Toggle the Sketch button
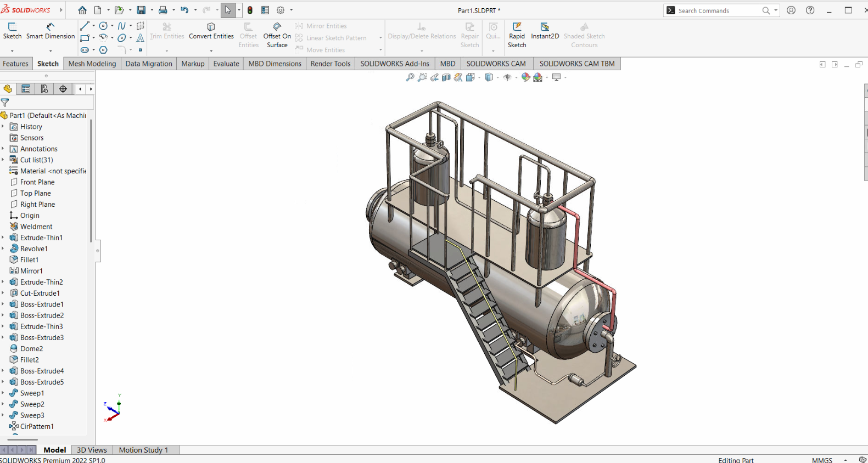868x463 pixels. click(x=12, y=31)
